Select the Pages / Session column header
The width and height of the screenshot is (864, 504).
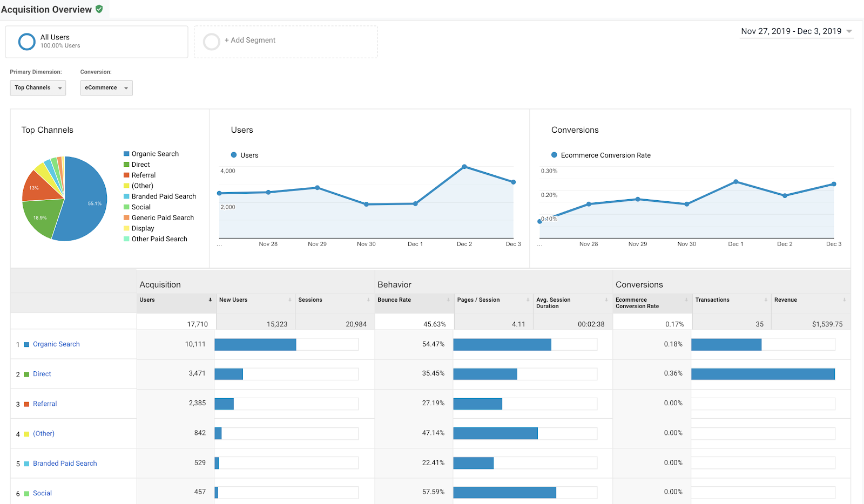click(x=478, y=299)
